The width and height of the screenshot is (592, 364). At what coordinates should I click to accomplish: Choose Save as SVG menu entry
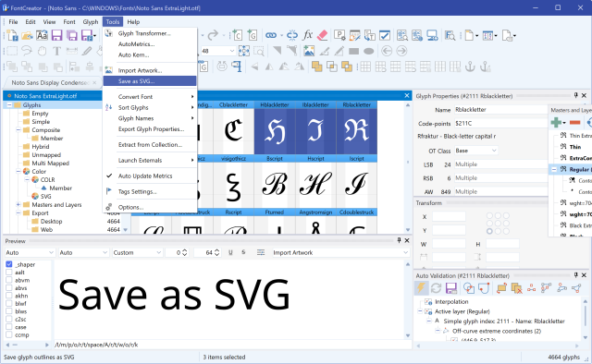[x=150, y=81]
